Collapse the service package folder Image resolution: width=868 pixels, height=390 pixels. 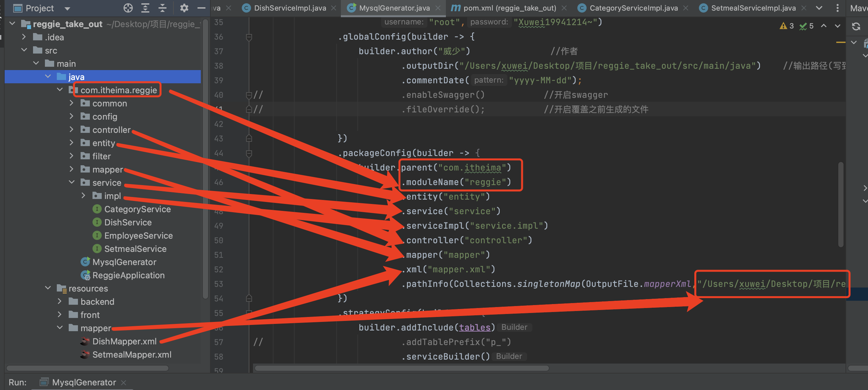(71, 182)
